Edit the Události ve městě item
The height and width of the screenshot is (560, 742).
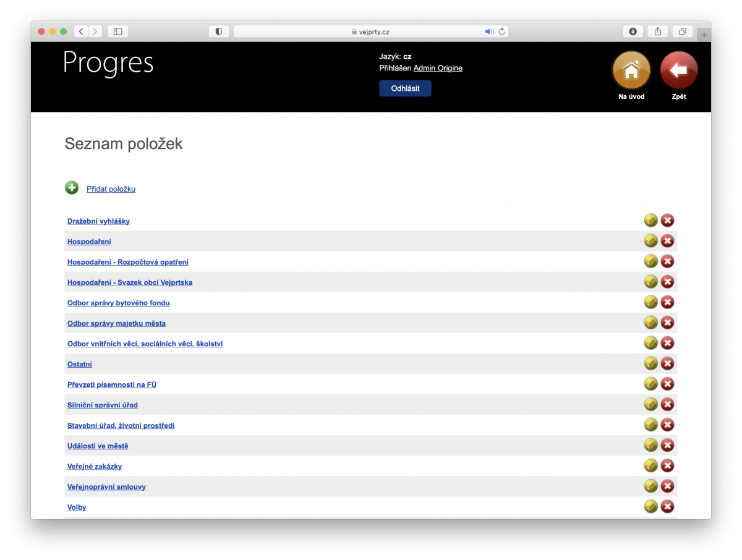click(650, 445)
